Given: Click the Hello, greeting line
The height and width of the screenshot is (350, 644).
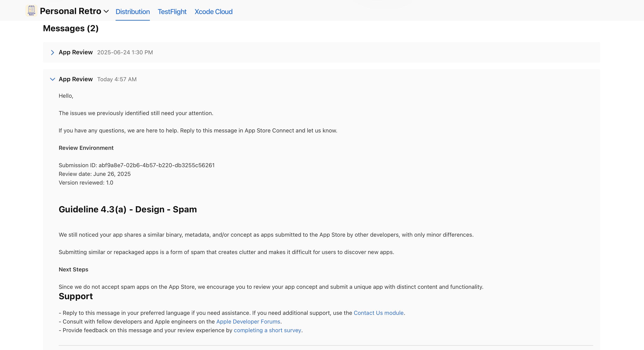Looking at the screenshot, I should 66,96.
